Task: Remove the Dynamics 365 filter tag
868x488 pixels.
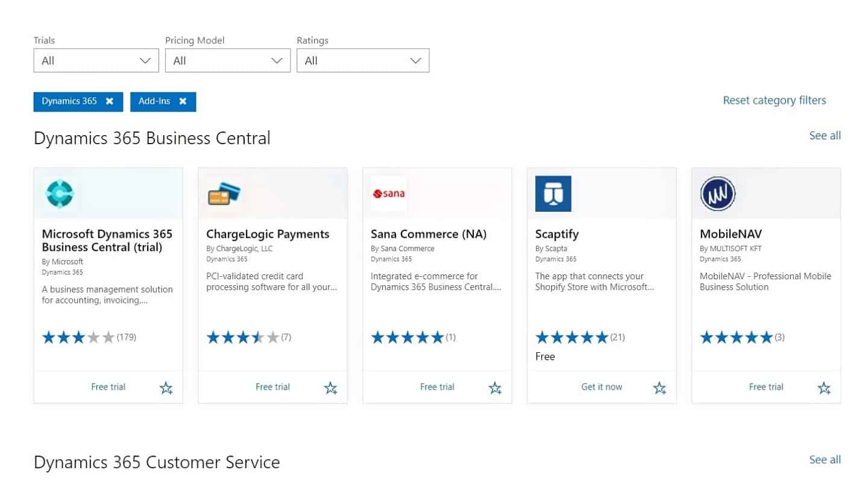Action: (x=110, y=101)
